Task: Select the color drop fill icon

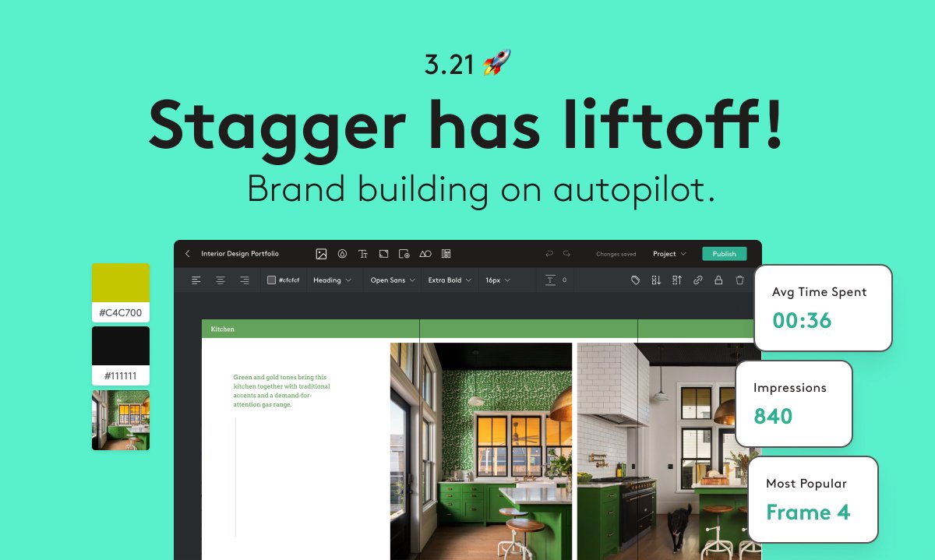Action: pyautogui.click(x=342, y=254)
